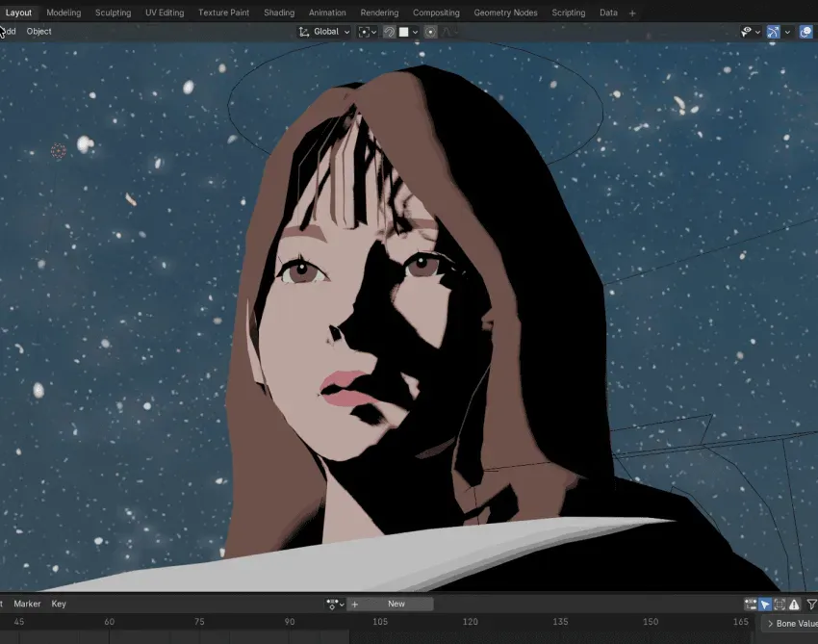Viewport: 818px width, 644px height.
Task: Go to the UV Editing workspace
Action: [x=165, y=13]
